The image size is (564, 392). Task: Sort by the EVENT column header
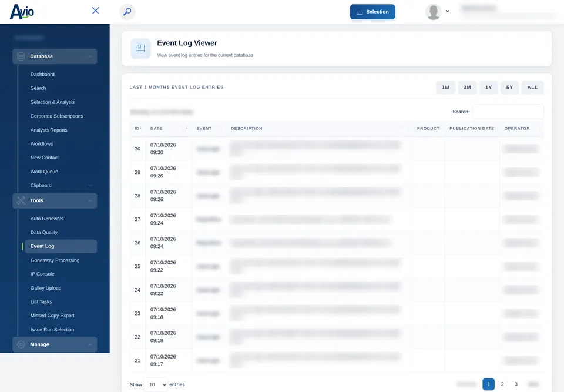[209, 129]
